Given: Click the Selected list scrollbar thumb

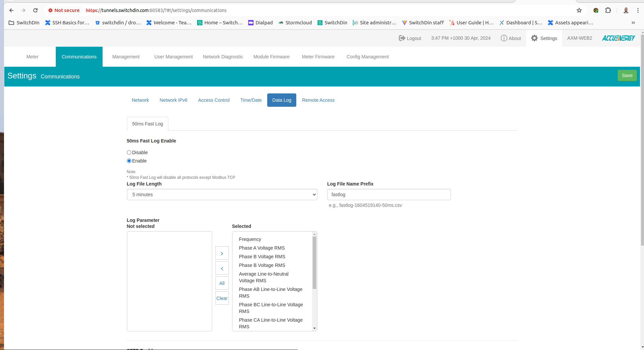Looking at the screenshot, I should pos(314,263).
